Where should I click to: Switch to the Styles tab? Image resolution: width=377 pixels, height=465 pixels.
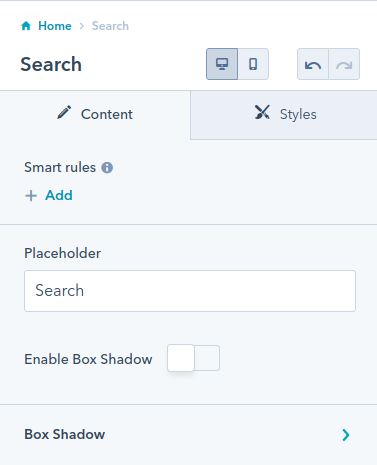point(284,114)
